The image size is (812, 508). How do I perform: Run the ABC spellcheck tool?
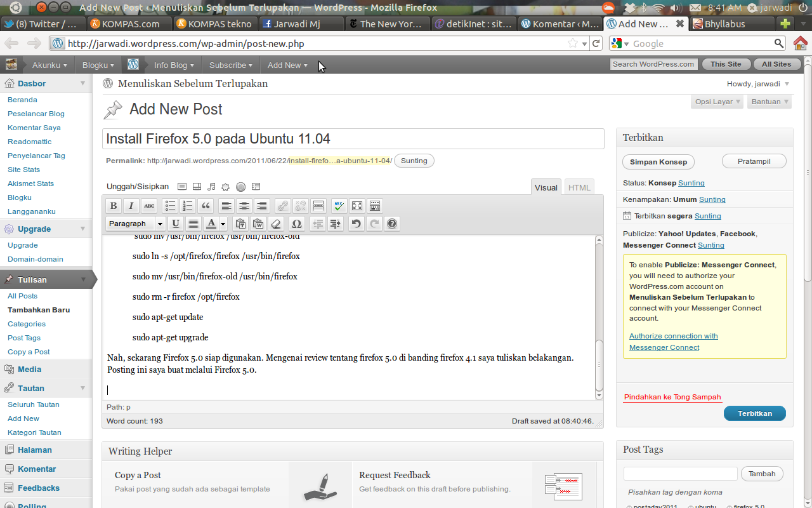(x=339, y=206)
